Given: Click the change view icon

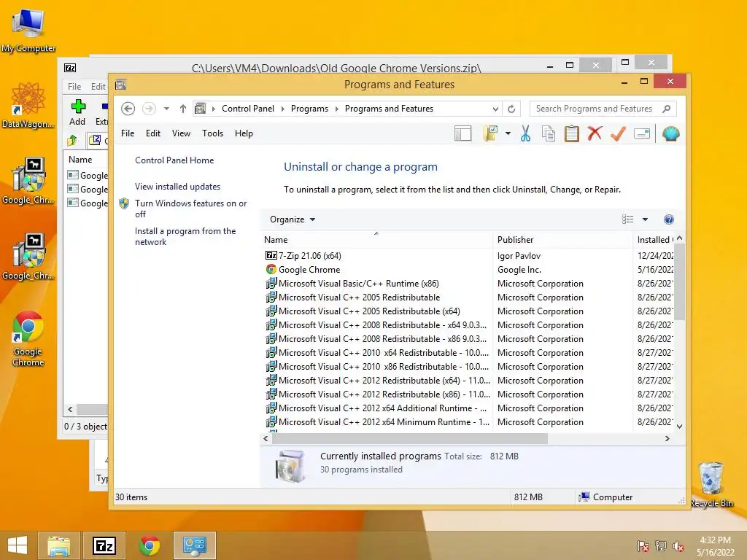Looking at the screenshot, I should [628, 219].
